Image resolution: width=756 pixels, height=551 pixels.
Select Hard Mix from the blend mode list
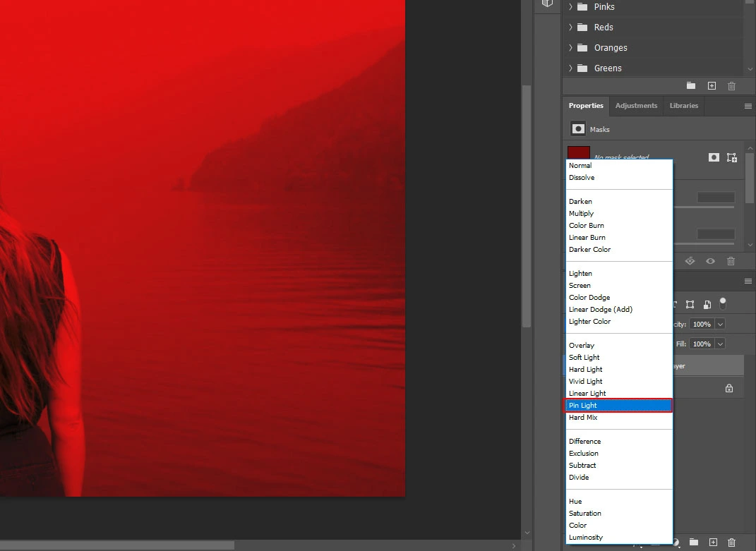(x=583, y=417)
